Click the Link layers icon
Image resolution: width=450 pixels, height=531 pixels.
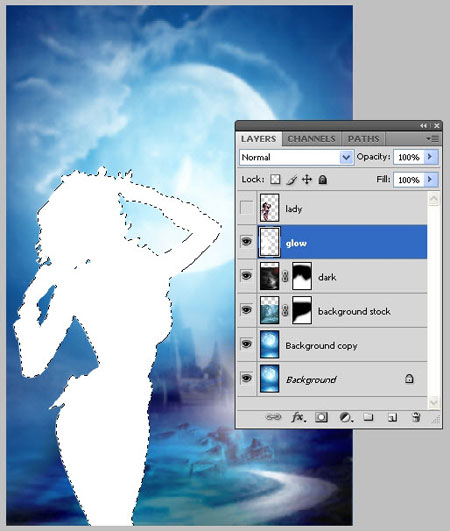(x=273, y=417)
